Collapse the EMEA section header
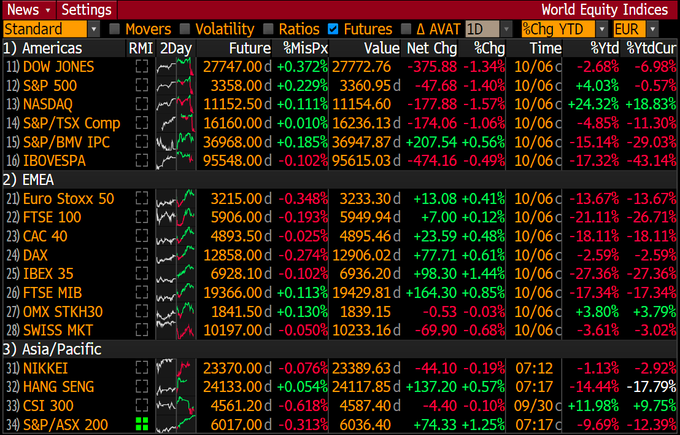This screenshot has height=435, width=680. 29,180
